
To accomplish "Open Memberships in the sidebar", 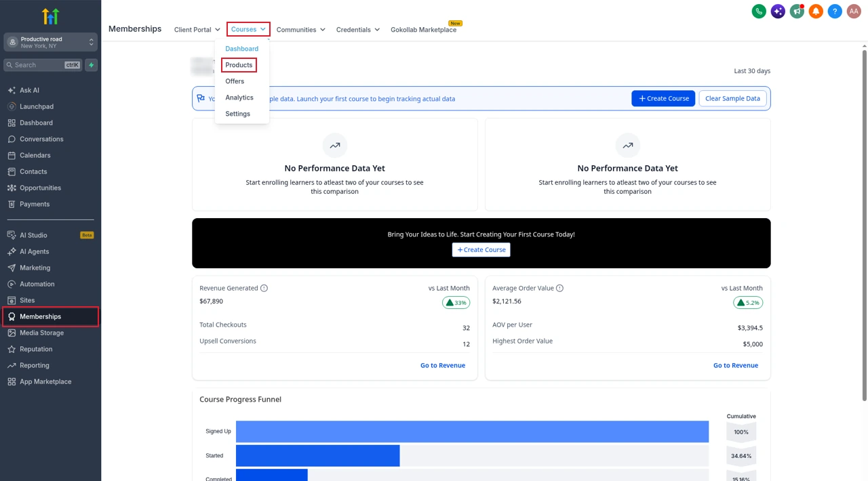I will point(50,316).
